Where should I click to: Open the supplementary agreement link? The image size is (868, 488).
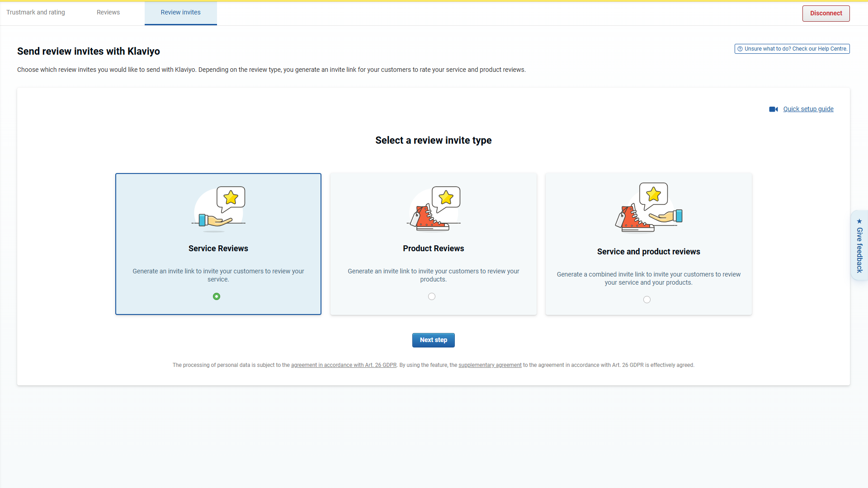tap(490, 365)
